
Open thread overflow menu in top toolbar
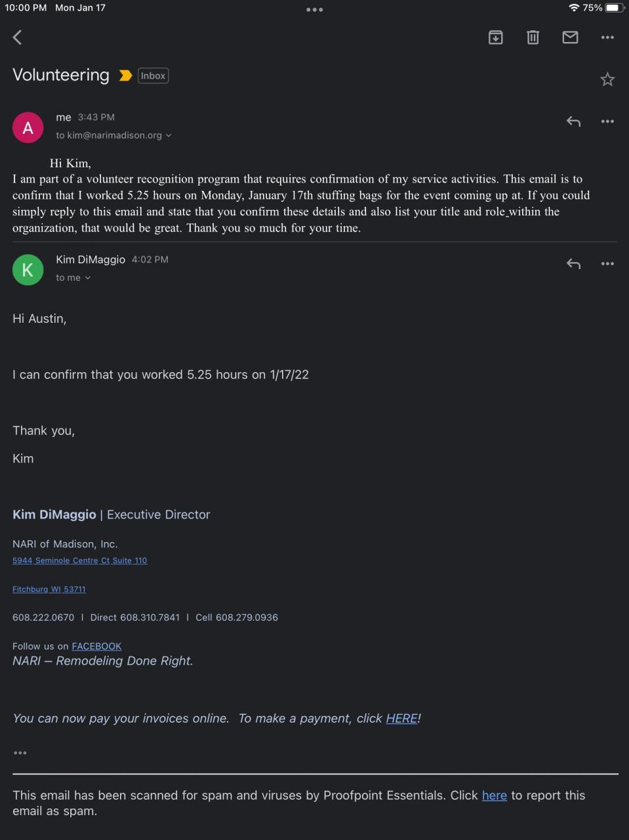[x=607, y=37]
